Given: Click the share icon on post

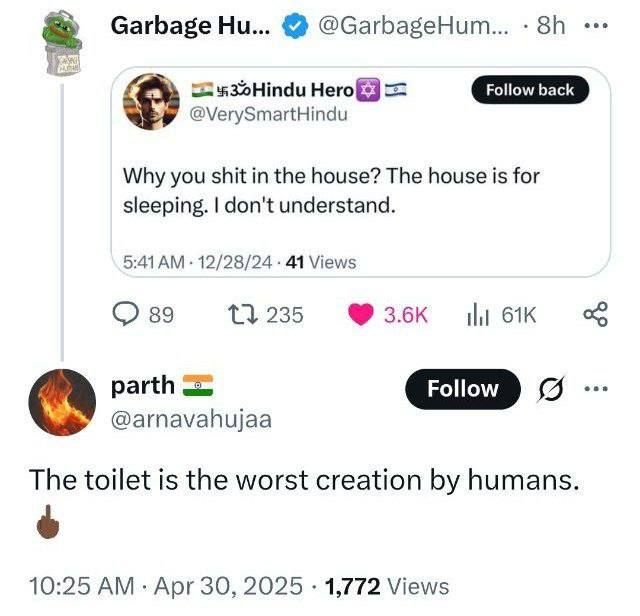Looking at the screenshot, I should 594,314.
